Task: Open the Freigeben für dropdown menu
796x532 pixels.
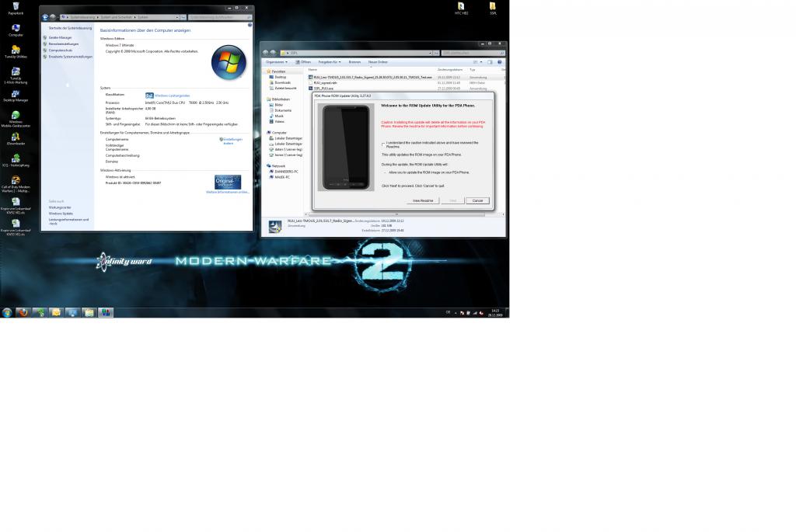Action: pos(330,62)
